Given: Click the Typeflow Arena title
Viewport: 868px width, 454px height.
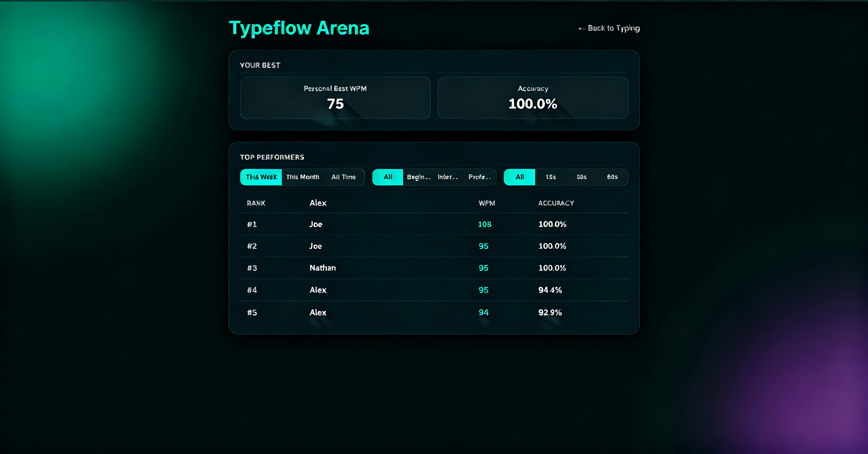Looking at the screenshot, I should pos(299,28).
